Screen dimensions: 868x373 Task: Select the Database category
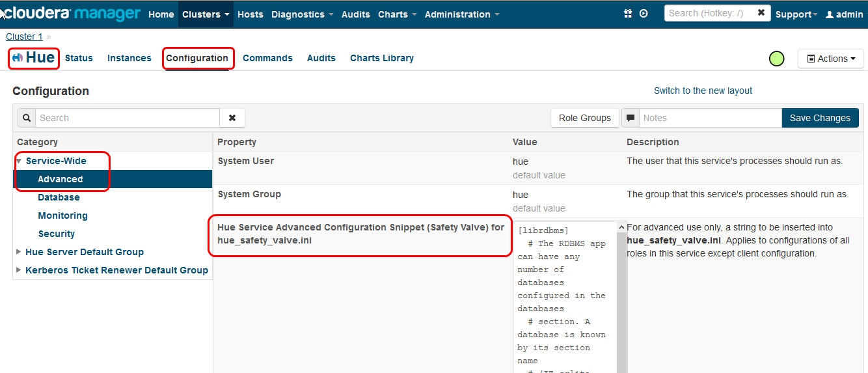(59, 197)
